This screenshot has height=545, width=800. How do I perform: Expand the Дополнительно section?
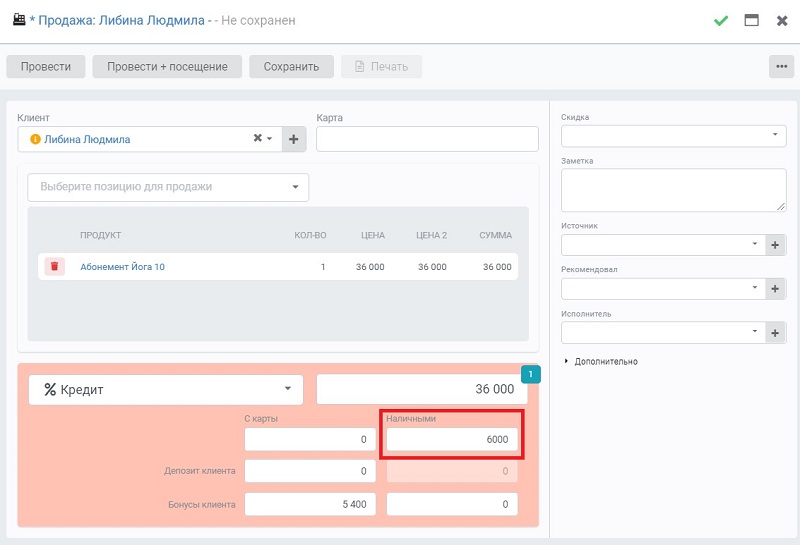pos(602,361)
